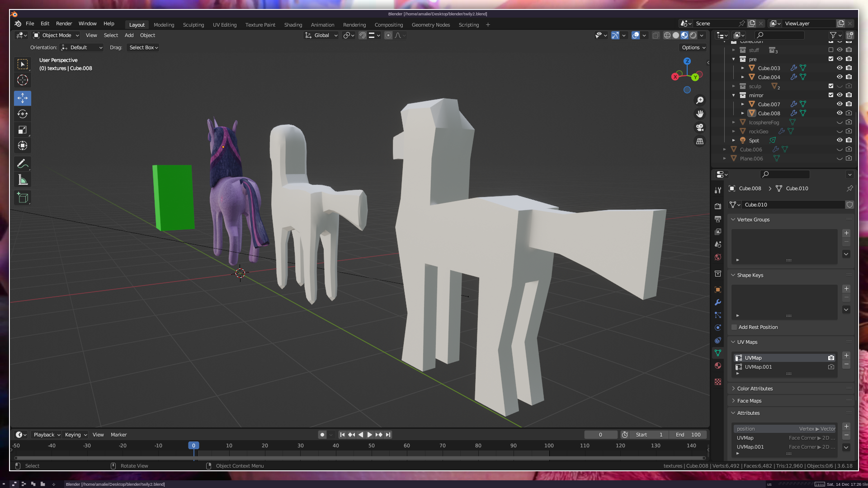This screenshot has height=488, width=868.
Task: Hide Cube.007 with its eye icon
Action: [x=840, y=104]
